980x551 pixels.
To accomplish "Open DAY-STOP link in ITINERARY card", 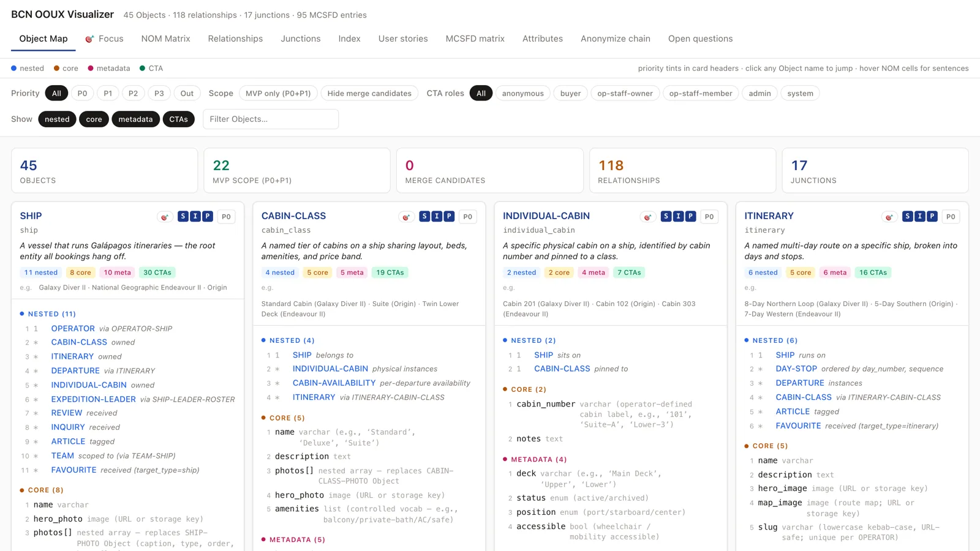I will (x=796, y=369).
